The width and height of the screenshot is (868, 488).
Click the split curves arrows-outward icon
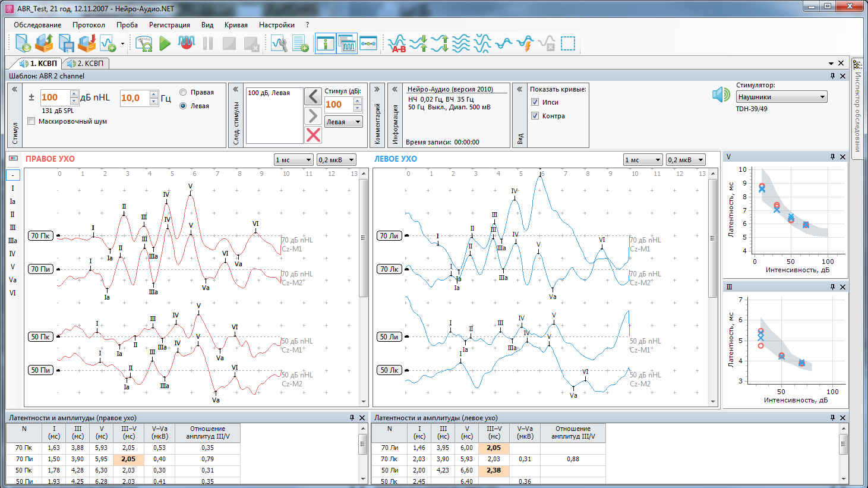[440, 43]
